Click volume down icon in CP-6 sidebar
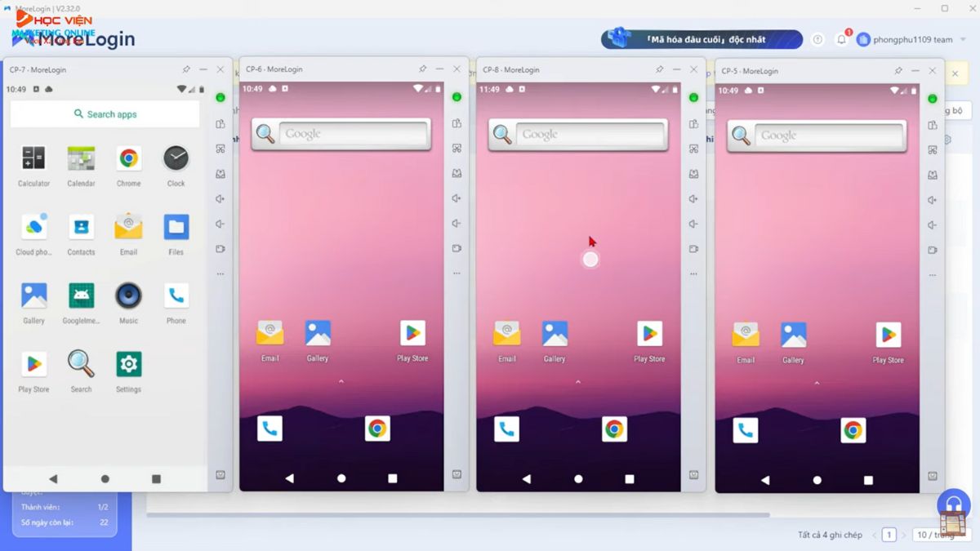This screenshot has width=980, height=551. [457, 224]
